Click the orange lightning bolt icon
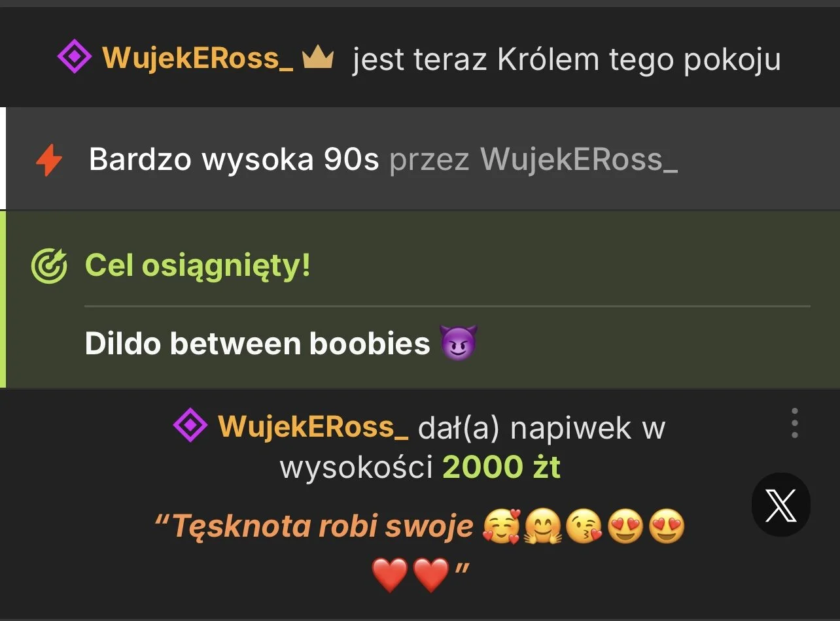840x621 pixels. click(x=49, y=159)
